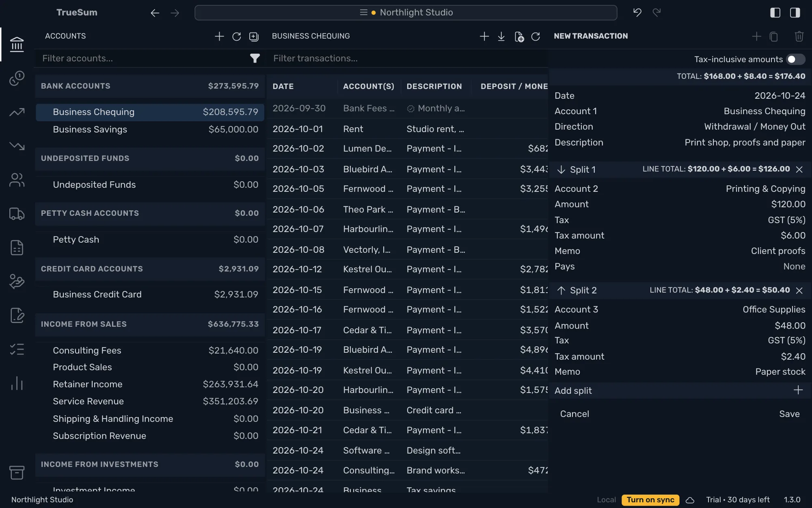Click the delivery truck sidebar icon
Image resolution: width=812 pixels, height=508 pixels.
(x=17, y=214)
